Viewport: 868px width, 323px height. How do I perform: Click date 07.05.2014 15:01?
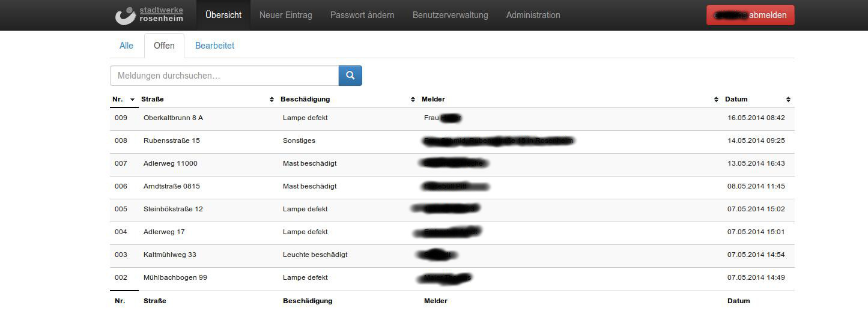pos(756,232)
